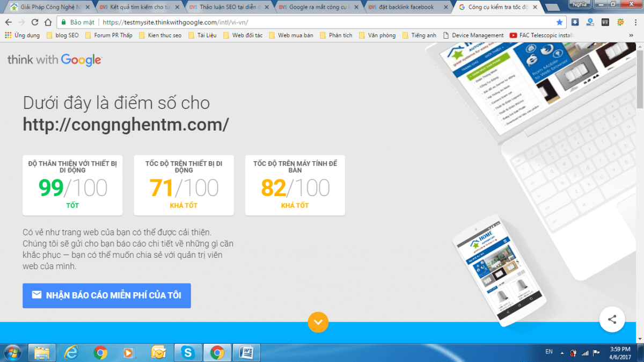Open the Phân tích bookmark folder
The height and width of the screenshot is (362, 644).
pos(336,35)
